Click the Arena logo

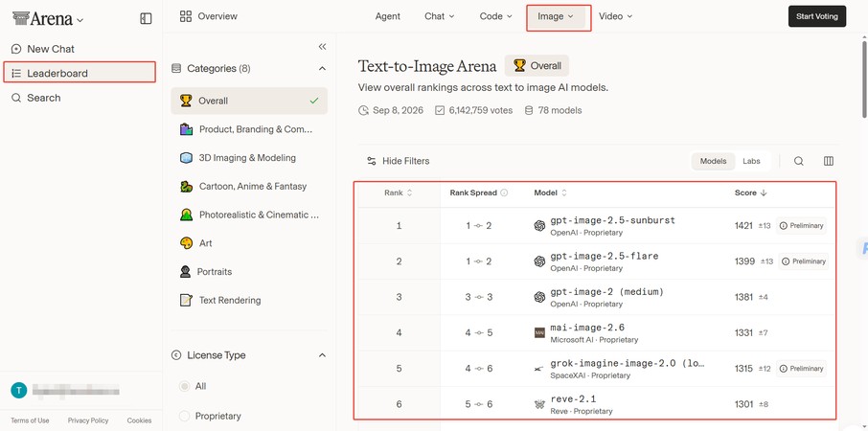click(42, 19)
